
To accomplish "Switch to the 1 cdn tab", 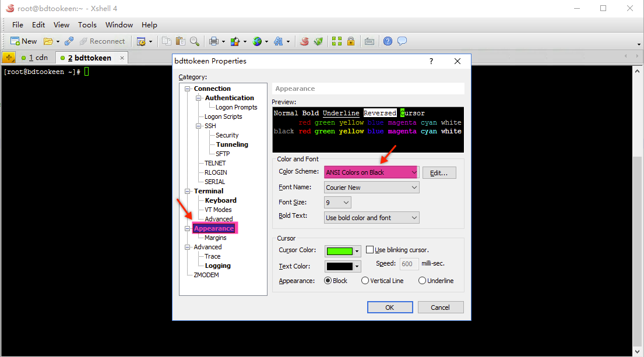I will click(x=35, y=58).
